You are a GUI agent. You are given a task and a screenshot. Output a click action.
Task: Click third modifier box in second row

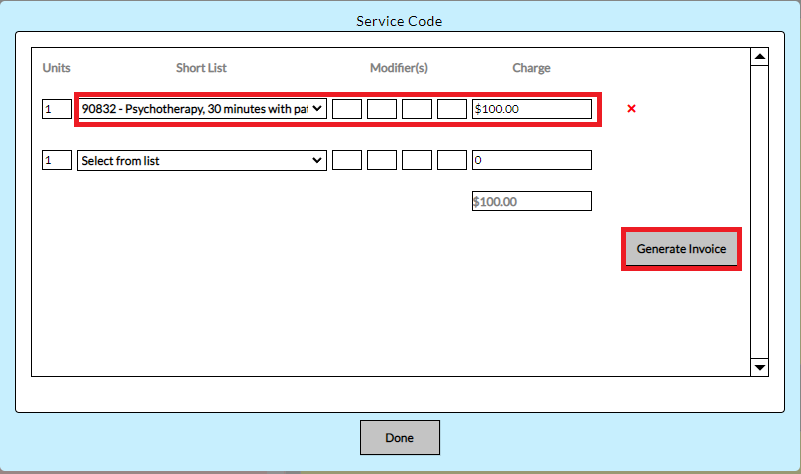click(417, 160)
